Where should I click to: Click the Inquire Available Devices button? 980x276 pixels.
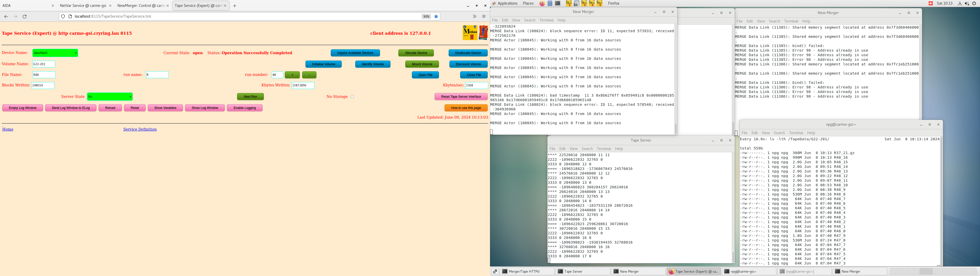(355, 53)
